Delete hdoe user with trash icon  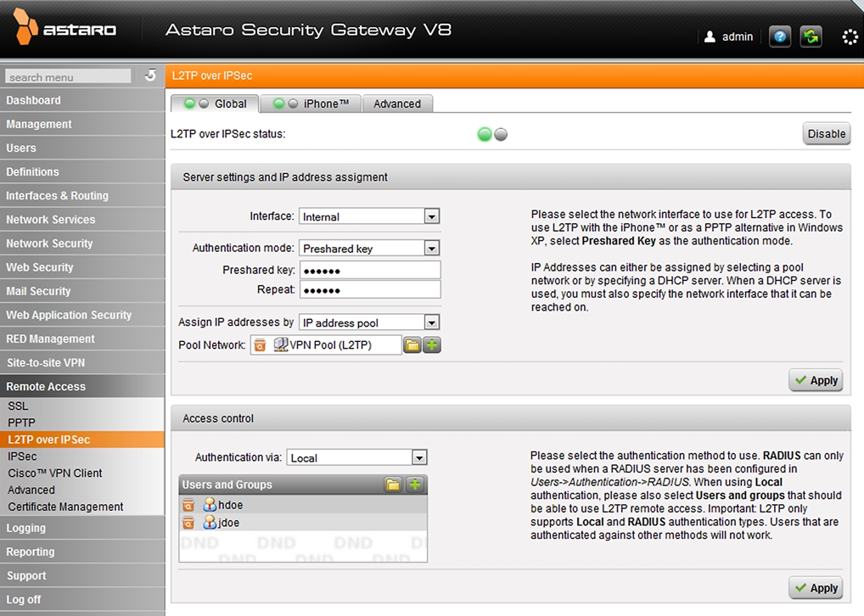click(x=188, y=505)
